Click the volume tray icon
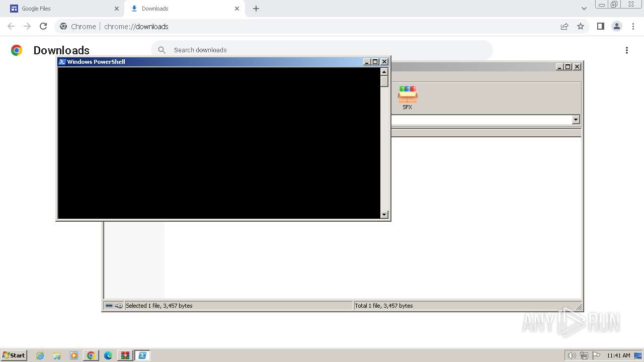644x362 pixels. click(x=572, y=355)
